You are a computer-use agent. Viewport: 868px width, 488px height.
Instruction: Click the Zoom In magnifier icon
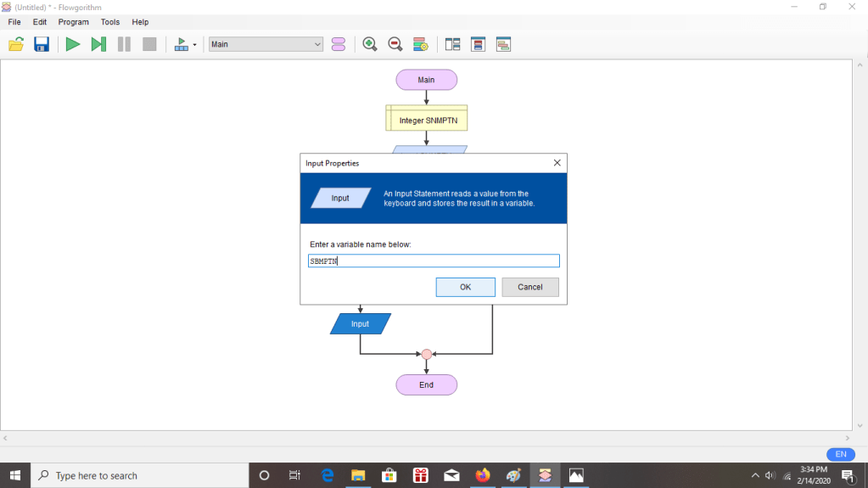pos(370,44)
